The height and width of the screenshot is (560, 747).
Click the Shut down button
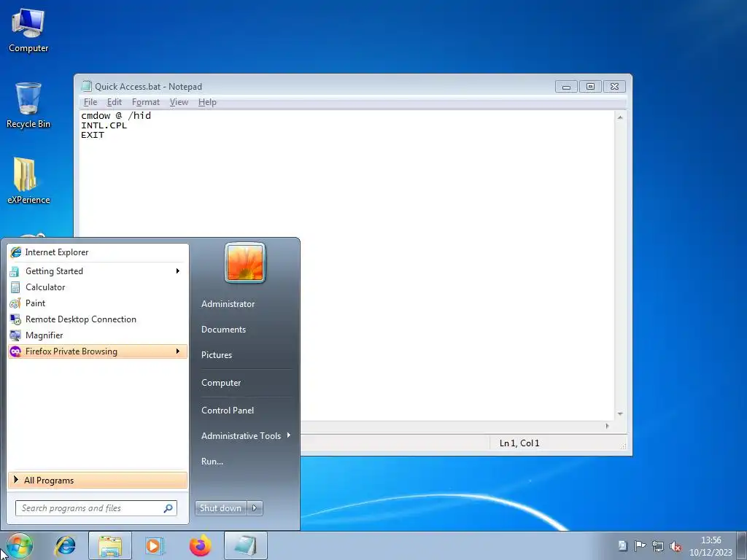pos(221,508)
